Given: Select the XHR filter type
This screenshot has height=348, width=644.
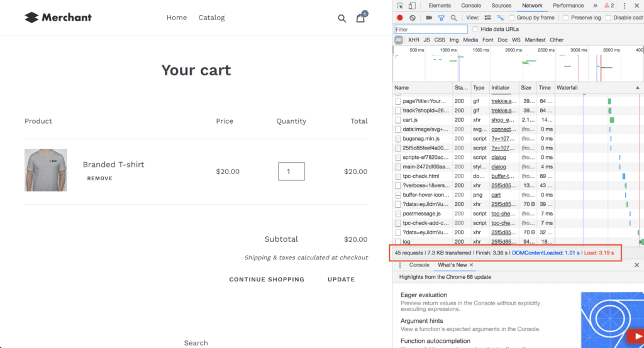Looking at the screenshot, I should [x=414, y=40].
